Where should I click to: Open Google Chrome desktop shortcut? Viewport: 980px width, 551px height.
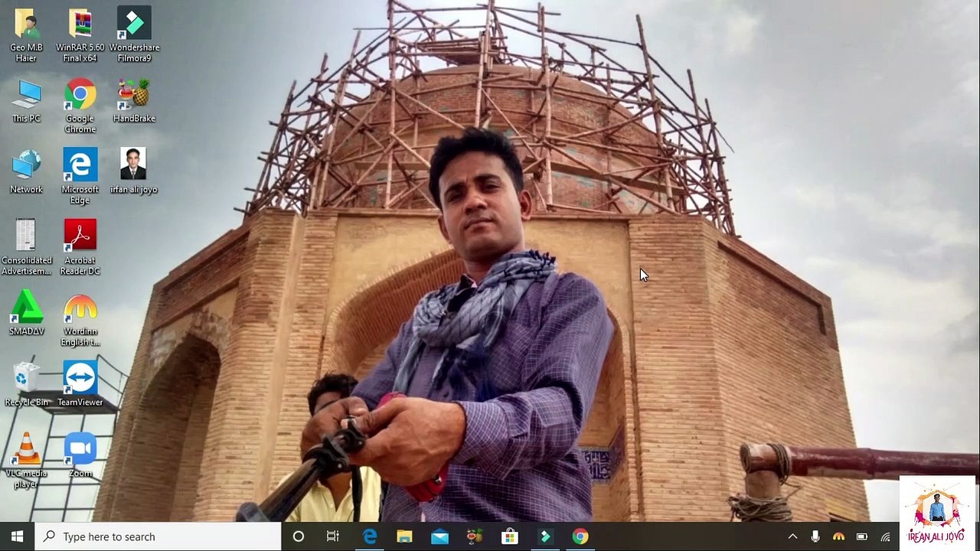(80, 106)
